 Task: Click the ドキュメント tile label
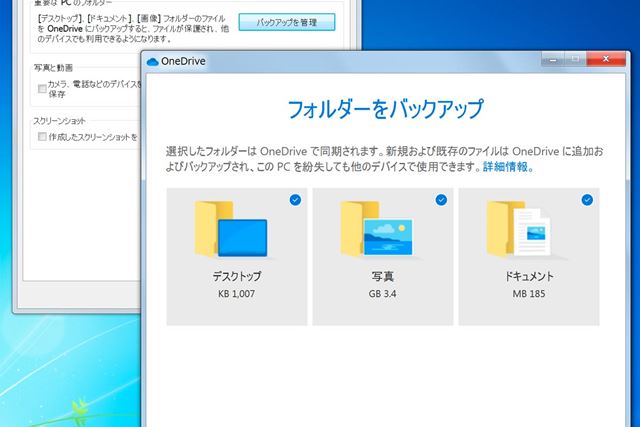(529, 276)
